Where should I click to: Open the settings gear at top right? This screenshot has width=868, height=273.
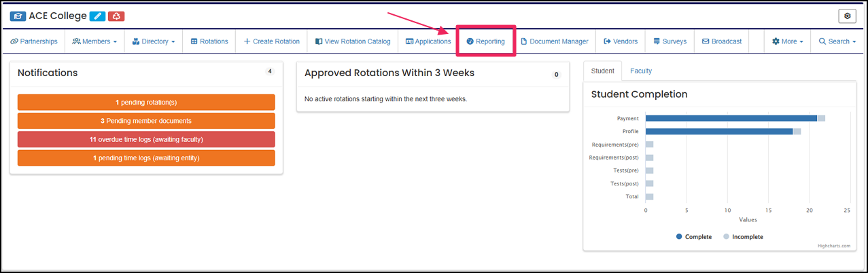click(x=847, y=16)
